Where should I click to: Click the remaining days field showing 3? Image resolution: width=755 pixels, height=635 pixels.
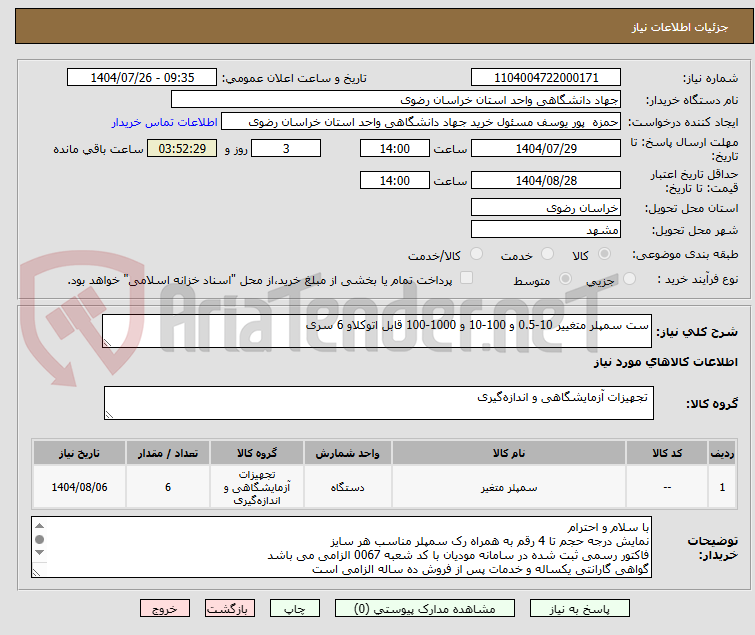(x=286, y=148)
